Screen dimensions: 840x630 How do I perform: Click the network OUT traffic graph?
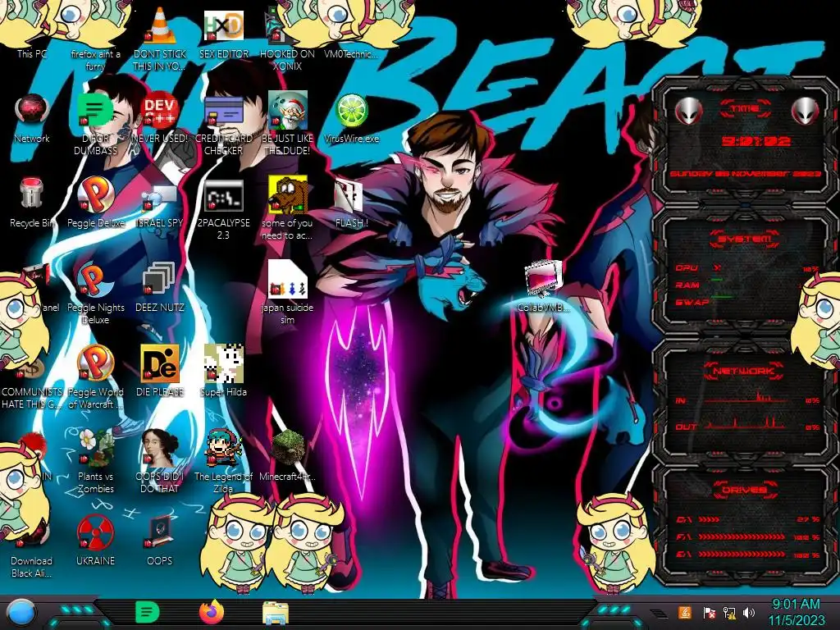(745, 424)
